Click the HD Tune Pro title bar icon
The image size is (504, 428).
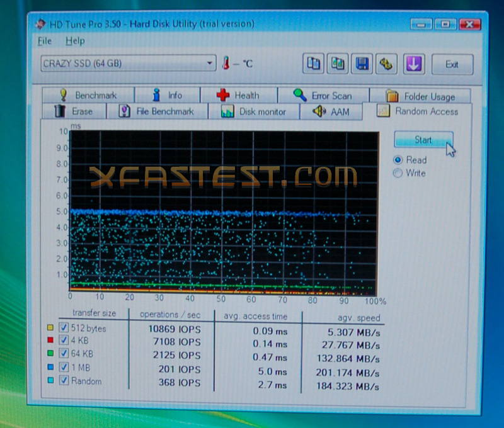point(40,24)
